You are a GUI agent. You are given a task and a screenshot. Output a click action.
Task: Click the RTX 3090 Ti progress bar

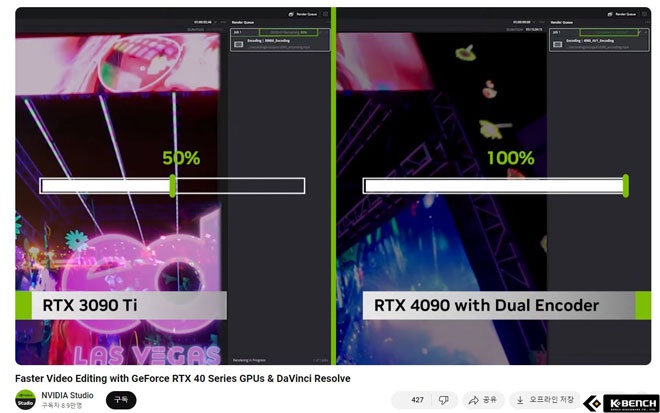click(172, 185)
